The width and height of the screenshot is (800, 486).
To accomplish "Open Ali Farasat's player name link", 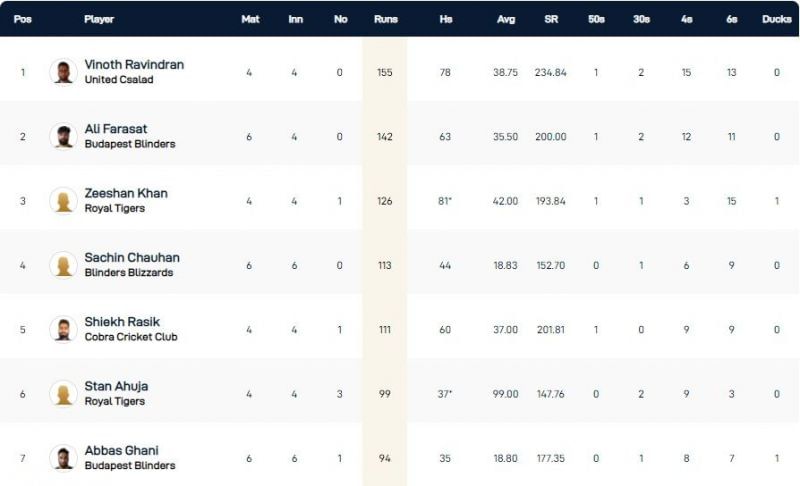I will point(118,129).
